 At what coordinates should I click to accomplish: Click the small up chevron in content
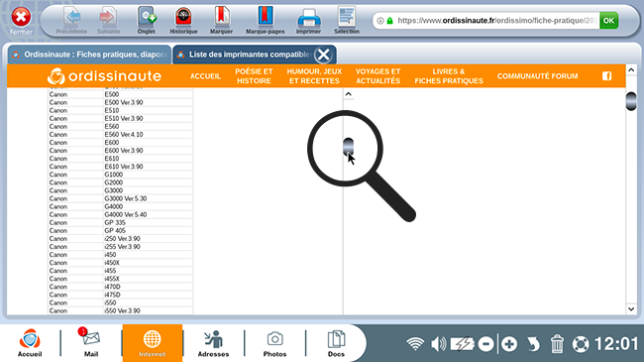(x=349, y=94)
